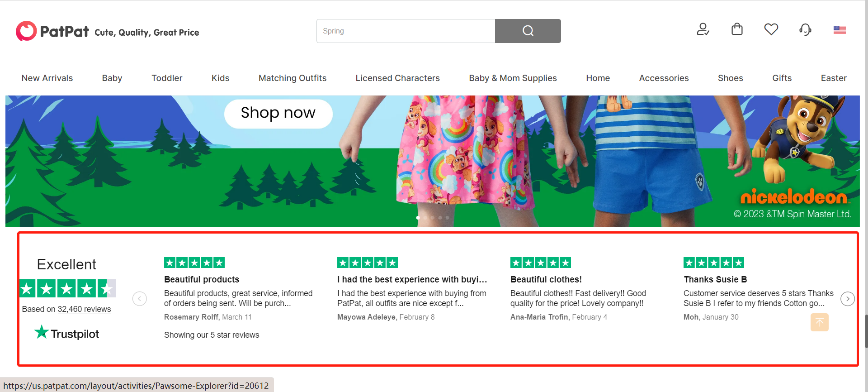Click the Paw Patrol banner image
The image size is (868, 392).
point(433,161)
